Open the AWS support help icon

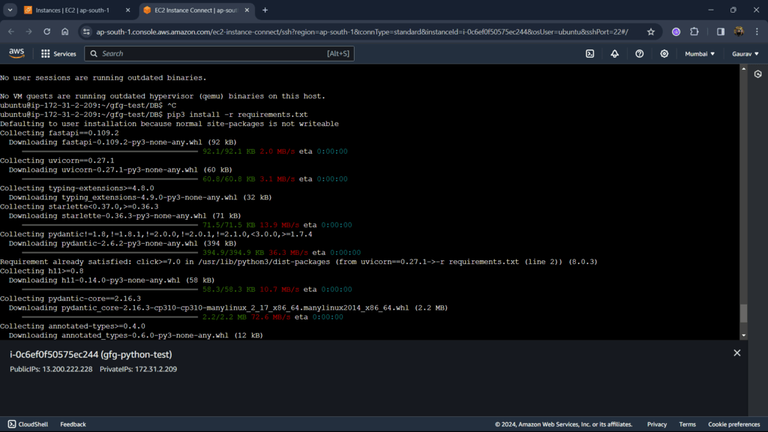[x=639, y=54]
